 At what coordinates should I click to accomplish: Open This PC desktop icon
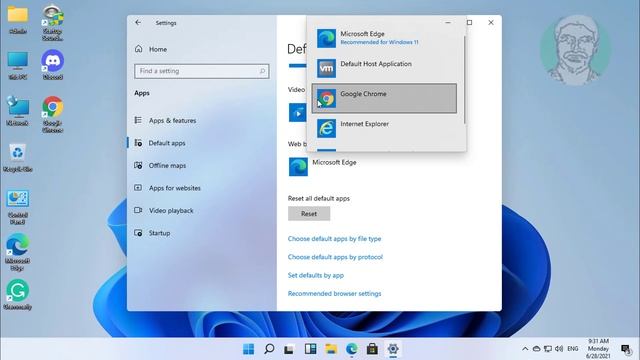point(18,65)
